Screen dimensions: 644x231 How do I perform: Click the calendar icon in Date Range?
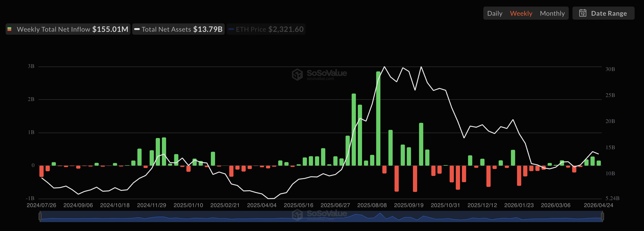pos(583,13)
